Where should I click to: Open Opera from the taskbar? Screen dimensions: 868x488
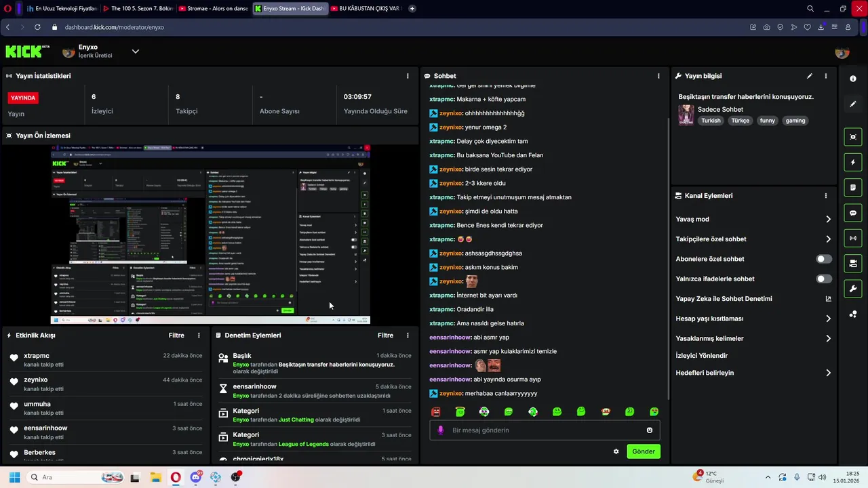point(176,477)
